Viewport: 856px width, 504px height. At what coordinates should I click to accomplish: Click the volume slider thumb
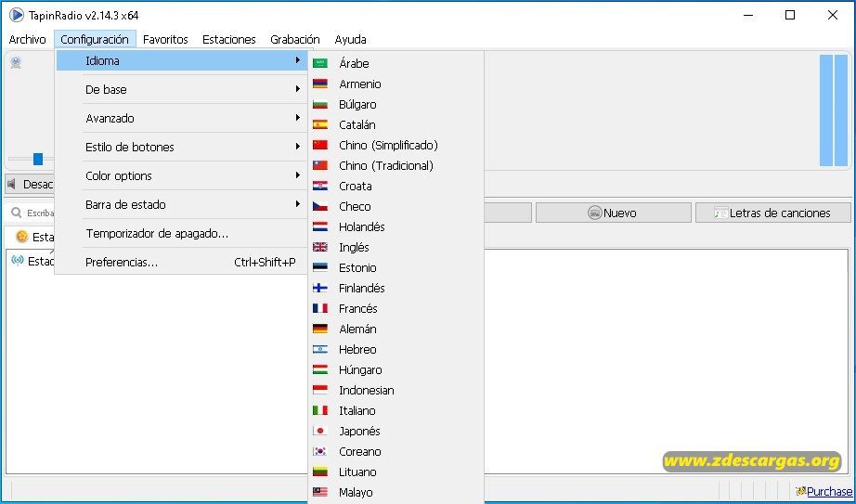click(38, 159)
